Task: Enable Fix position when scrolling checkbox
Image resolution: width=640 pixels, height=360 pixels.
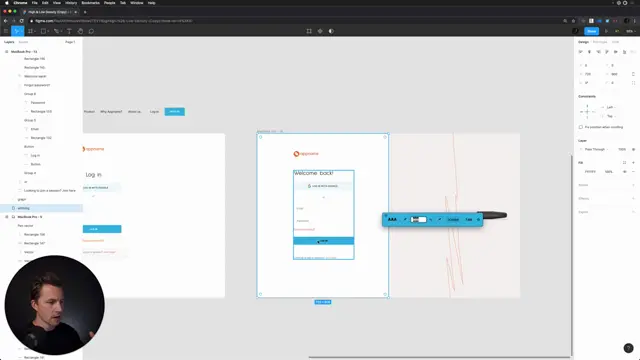Action: tap(581, 127)
